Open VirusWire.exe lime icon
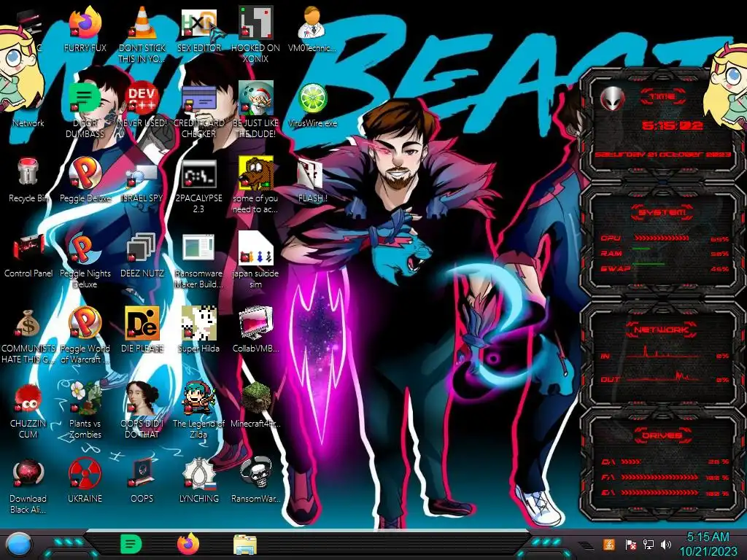747x560 pixels. [312, 98]
